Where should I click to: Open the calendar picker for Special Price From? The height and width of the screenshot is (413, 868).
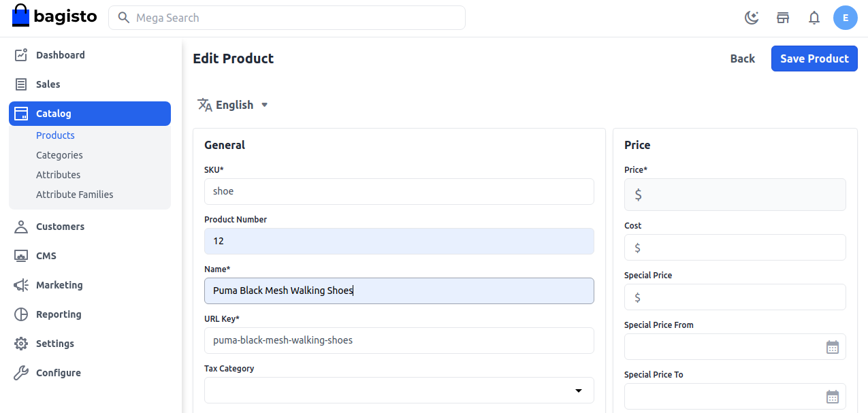click(832, 346)
